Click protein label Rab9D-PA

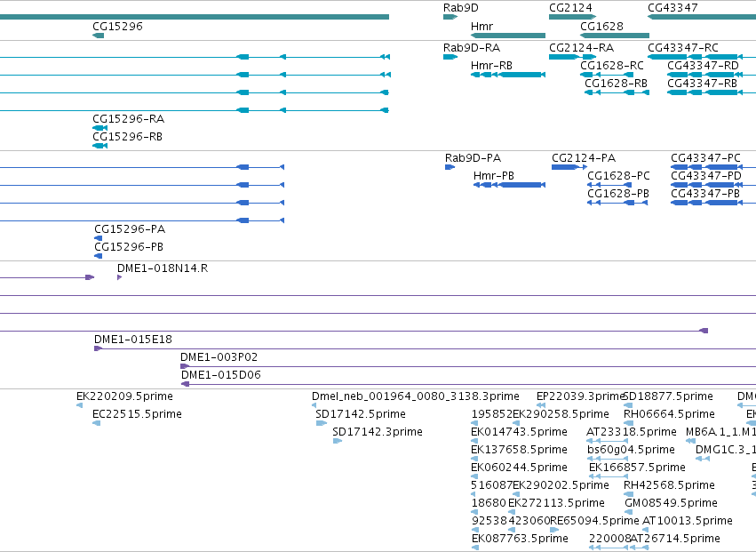pyautogui.click(x=473, y=158)
